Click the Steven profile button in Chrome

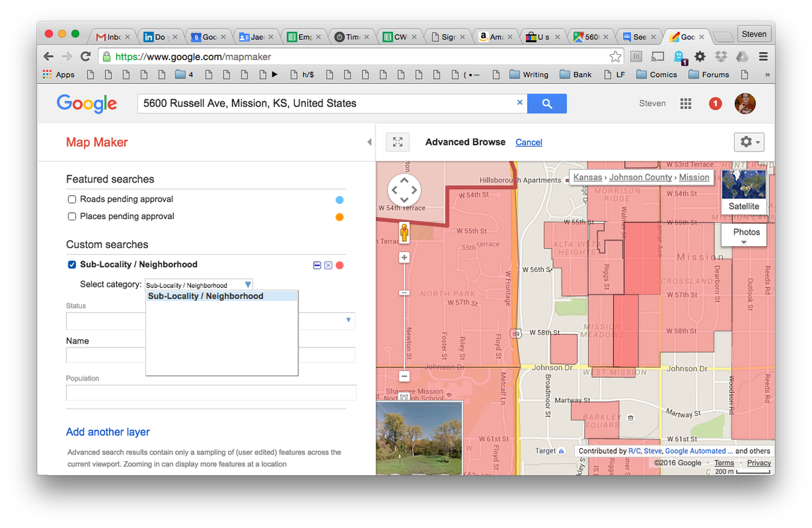click(x=754, y=34)
